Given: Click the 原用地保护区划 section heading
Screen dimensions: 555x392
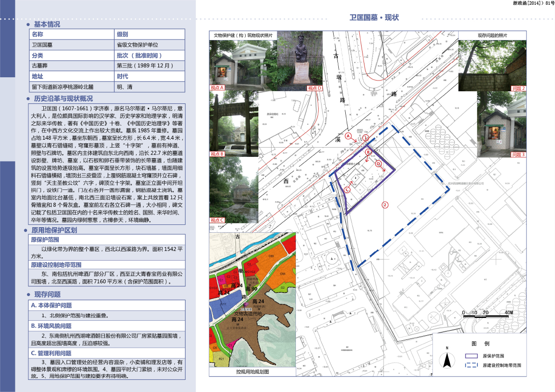Looking at the screenshot, I should (54, 230).
